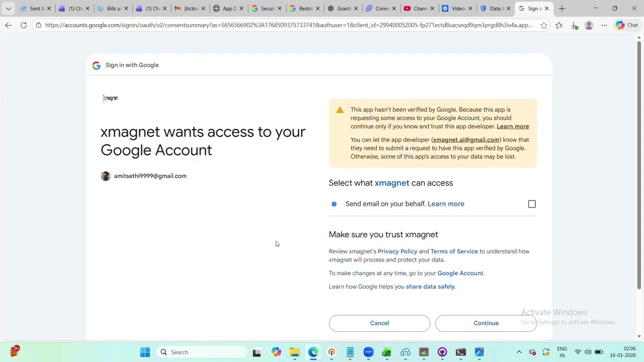644x362 pixels.
Task: Open Task View from the taskbar
Action: pos(257,352)
